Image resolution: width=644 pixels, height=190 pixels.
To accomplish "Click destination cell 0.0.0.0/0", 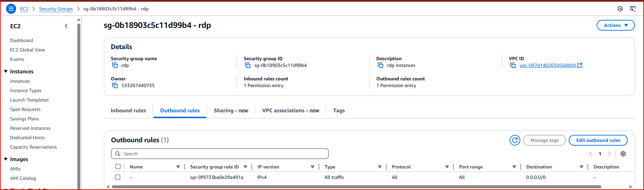I will click(x=536, y=177).
